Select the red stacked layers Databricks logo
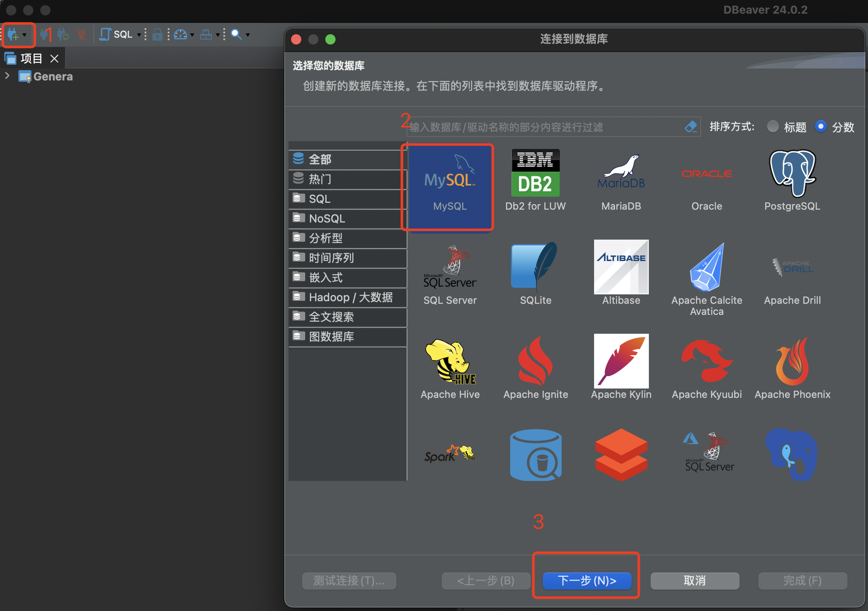This screenshot has height=611, width=868. click(x=621, y=454)
